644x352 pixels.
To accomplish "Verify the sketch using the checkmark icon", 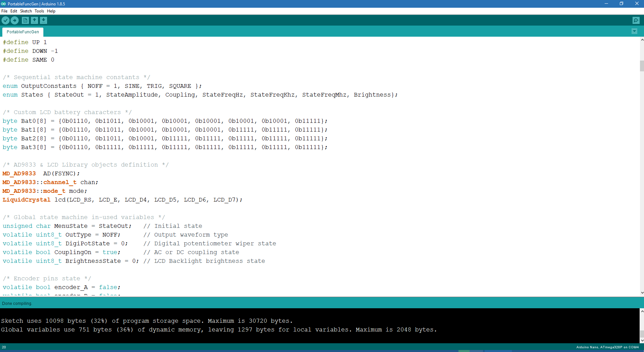I will (5, 20).
